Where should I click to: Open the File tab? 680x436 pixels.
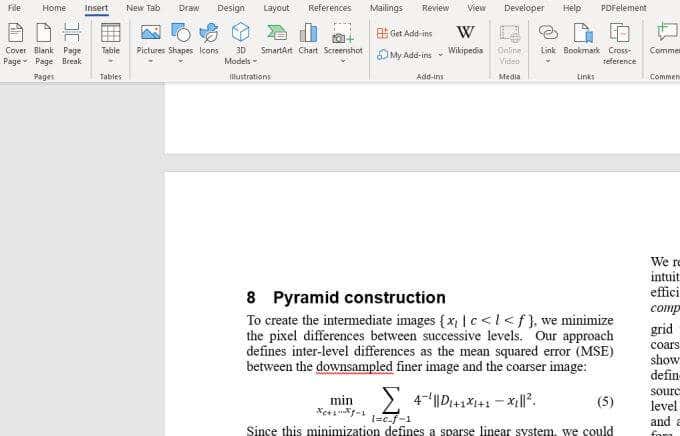click(x=14, y=8)
